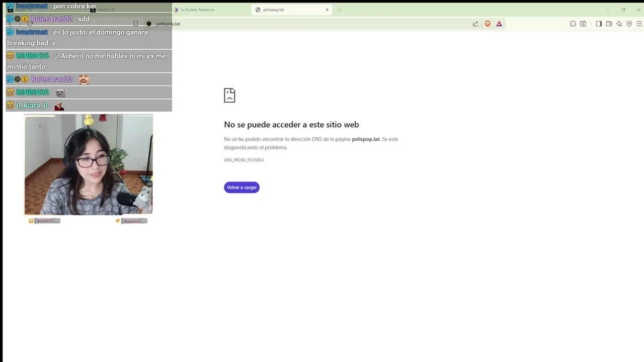
Task: Click the emote in 0_kiara_0's message
Action: pos(59,106)
